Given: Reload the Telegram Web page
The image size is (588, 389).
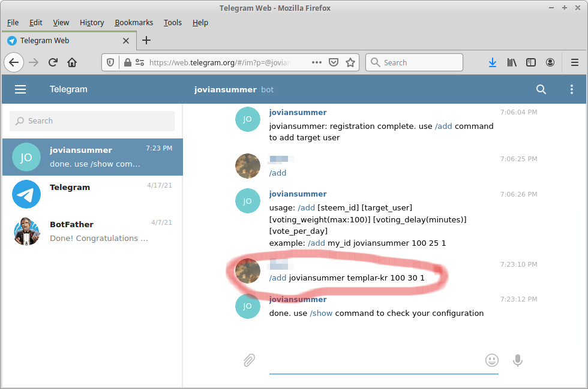Looking at the screenshot, I should pos(53,62).
